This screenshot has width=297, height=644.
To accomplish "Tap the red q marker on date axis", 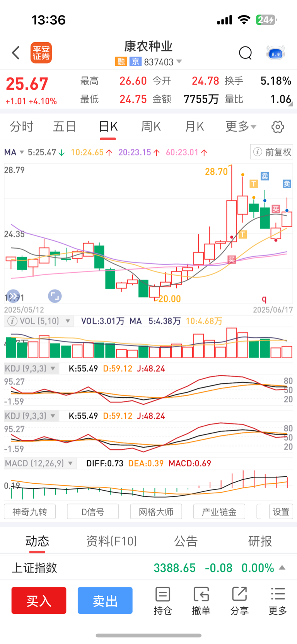I will tap(264, 299).
